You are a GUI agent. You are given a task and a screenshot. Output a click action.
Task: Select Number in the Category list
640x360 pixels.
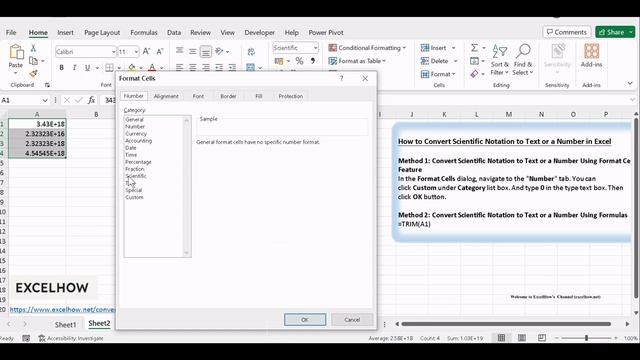(x=135, y=127)
